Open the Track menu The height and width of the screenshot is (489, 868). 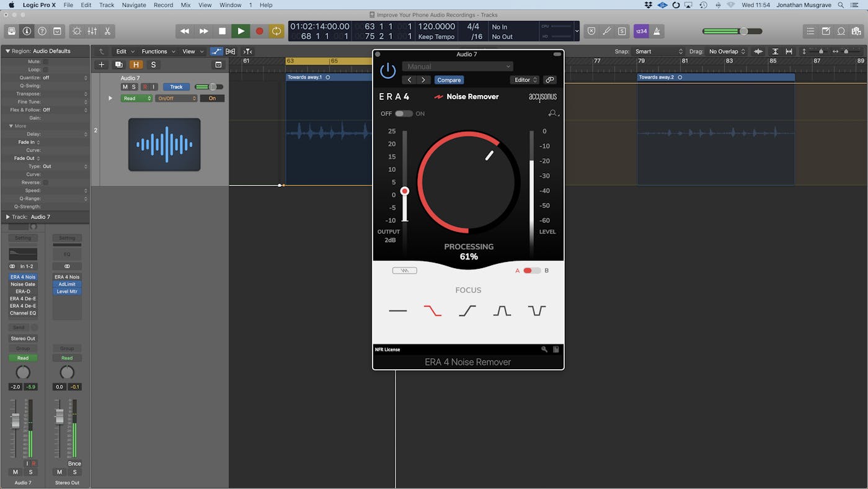(107, 5)
